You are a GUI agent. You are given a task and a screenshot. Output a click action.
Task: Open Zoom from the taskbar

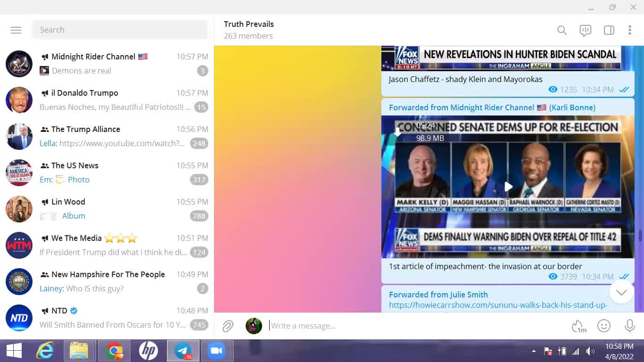click(216, 351)
